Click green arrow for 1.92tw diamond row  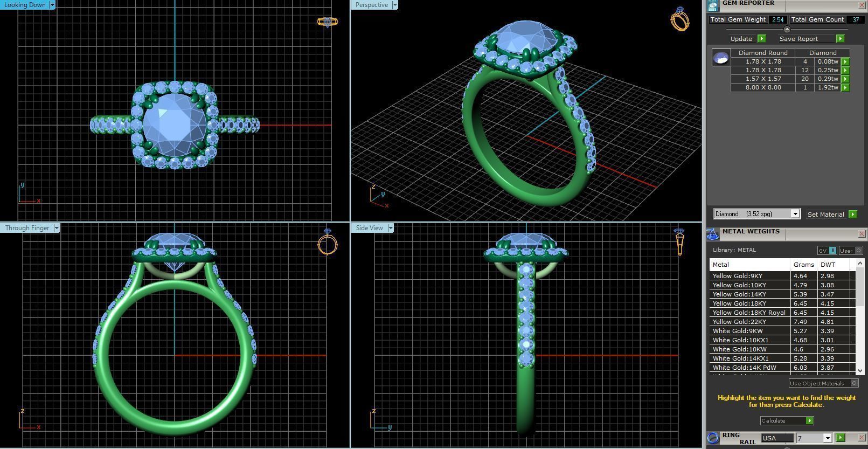(845, 87)
